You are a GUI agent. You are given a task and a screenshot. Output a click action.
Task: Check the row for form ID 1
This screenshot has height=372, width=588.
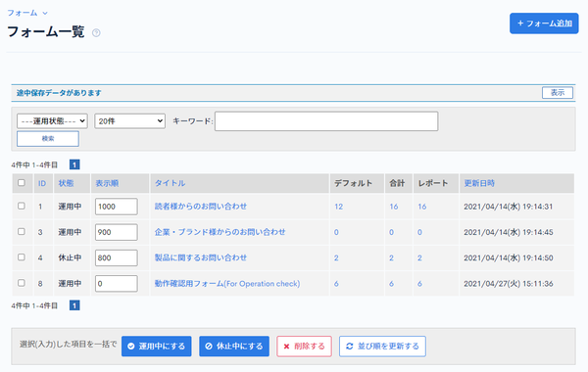pos(22,206)
